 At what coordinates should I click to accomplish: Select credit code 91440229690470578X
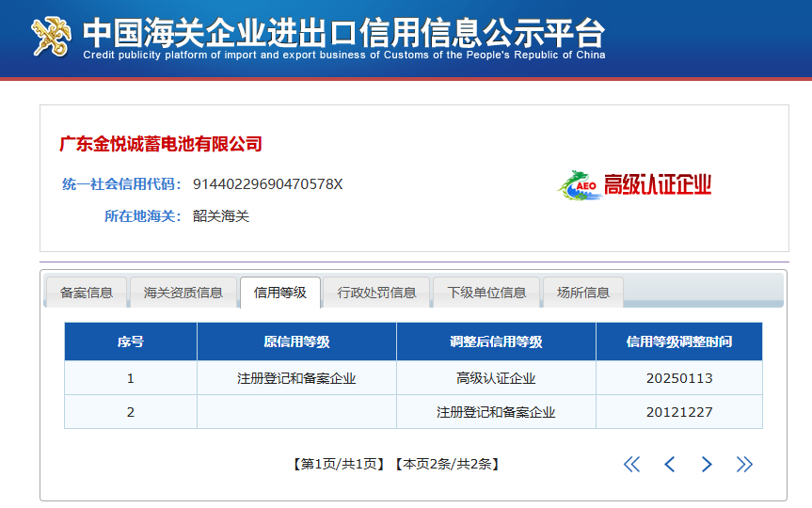pyautogui.click(x=268, y=184)
